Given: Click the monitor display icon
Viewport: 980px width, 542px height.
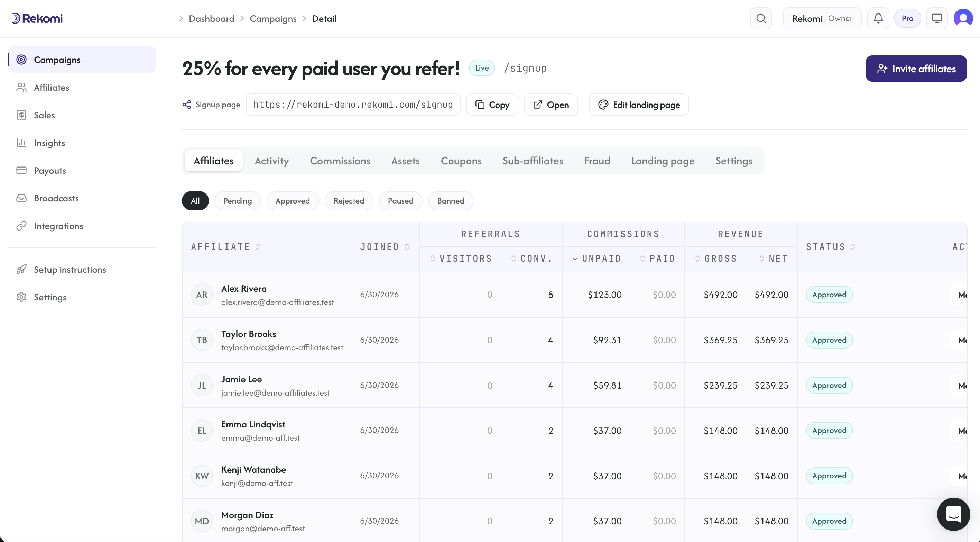Looking at the screenshot, I should (937, 18).
